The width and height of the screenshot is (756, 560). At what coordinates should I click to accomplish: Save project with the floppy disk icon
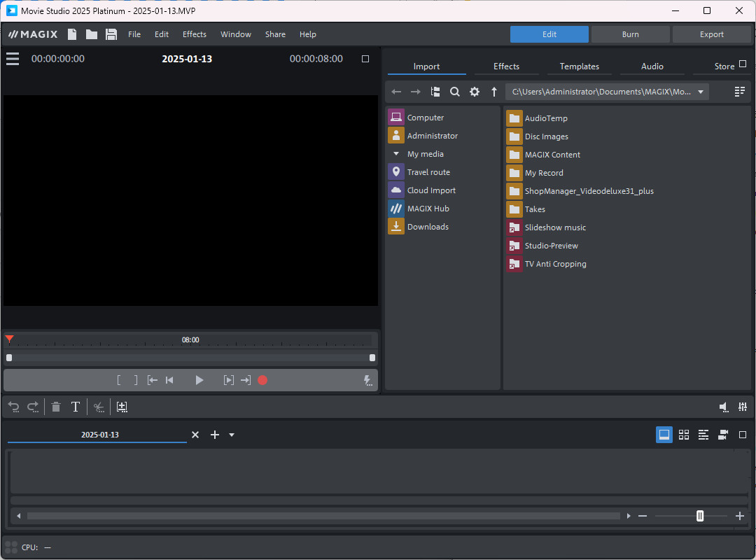pyautogui.click(x=111, y=34)
